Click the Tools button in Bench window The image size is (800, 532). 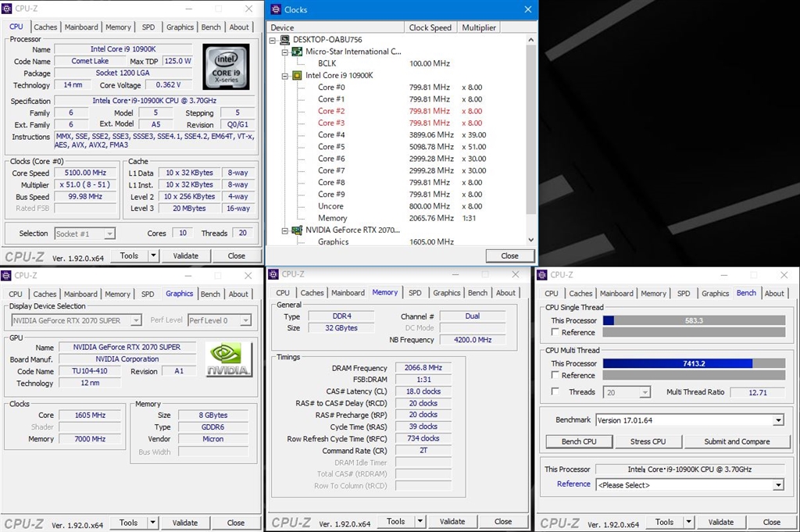664,522
